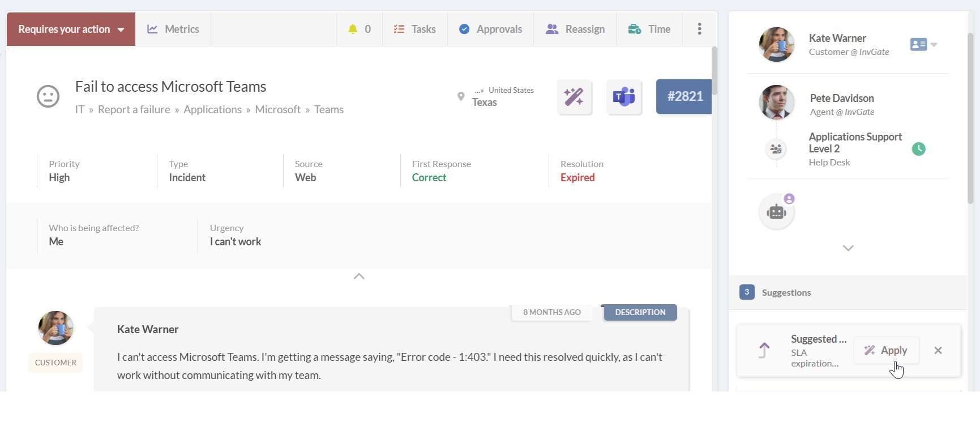This screenshot has width=980, height=443.
Task: Click ticket number #2821 badge
Action: pos(684,96)
